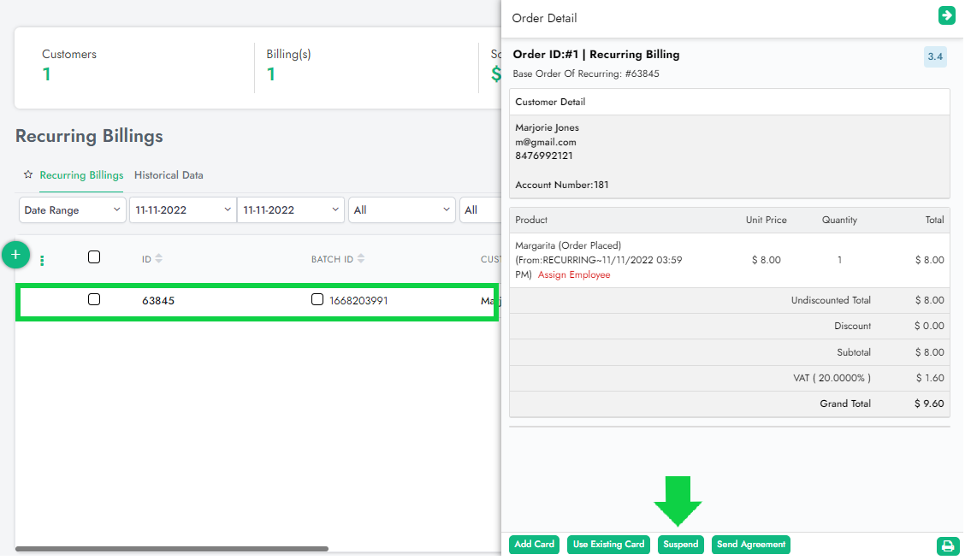Screen dimensions: 965x560
Task: Check the row checkbox for order 63845
Action: coord(94,300)
